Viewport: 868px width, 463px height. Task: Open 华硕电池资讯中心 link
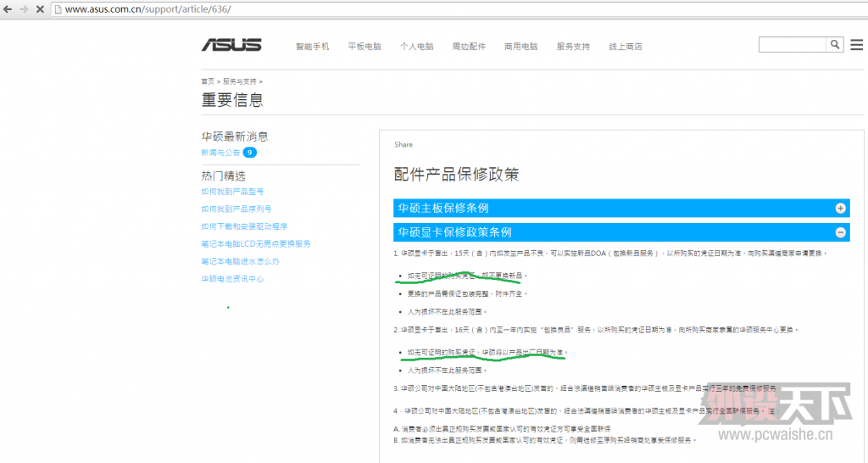[232, 279]
